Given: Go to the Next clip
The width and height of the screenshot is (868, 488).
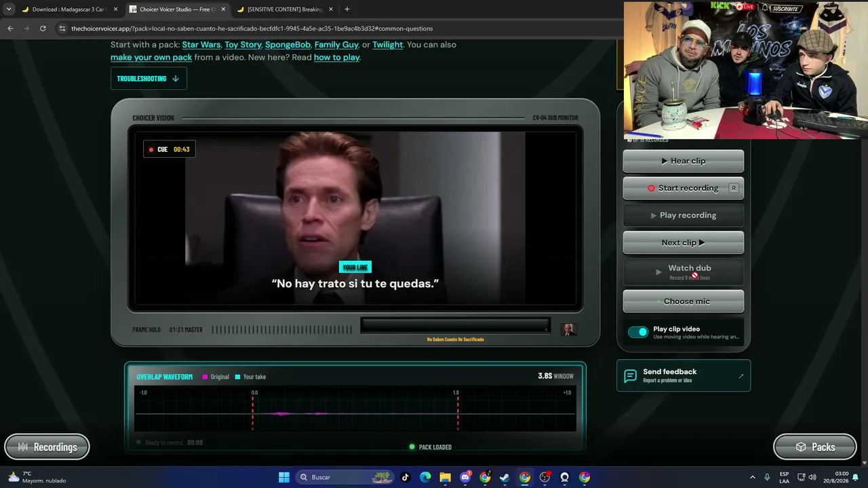Looking at the screenshot, I should (684, 243).
